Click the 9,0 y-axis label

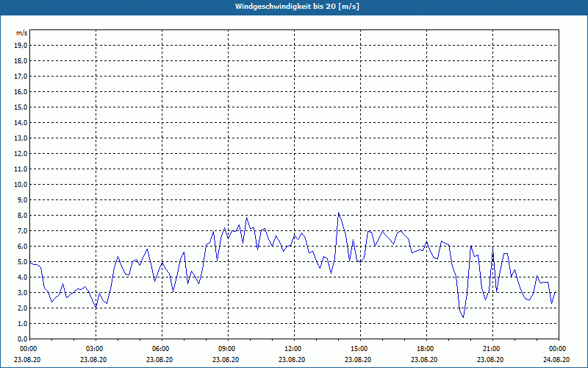point(23,199)
